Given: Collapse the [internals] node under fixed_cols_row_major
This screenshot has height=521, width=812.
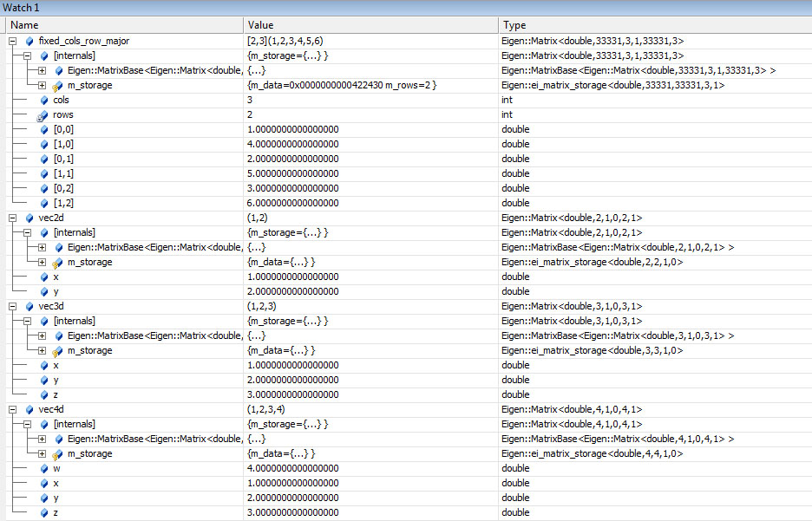Looking at the screenshot, I should [x=28, y=55].
